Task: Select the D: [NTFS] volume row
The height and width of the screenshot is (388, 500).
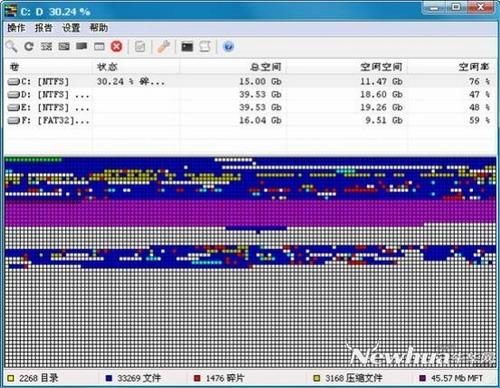Action: coord(250,94)
